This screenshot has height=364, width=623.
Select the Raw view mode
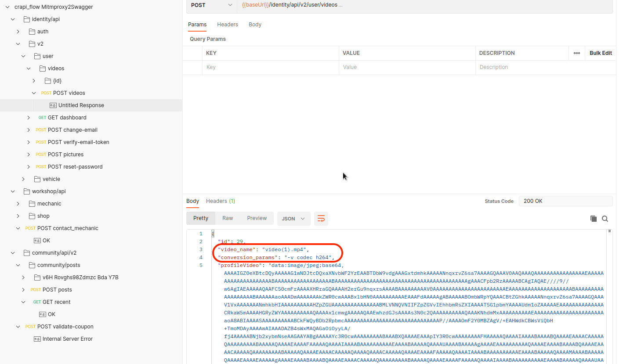[228, 218]
